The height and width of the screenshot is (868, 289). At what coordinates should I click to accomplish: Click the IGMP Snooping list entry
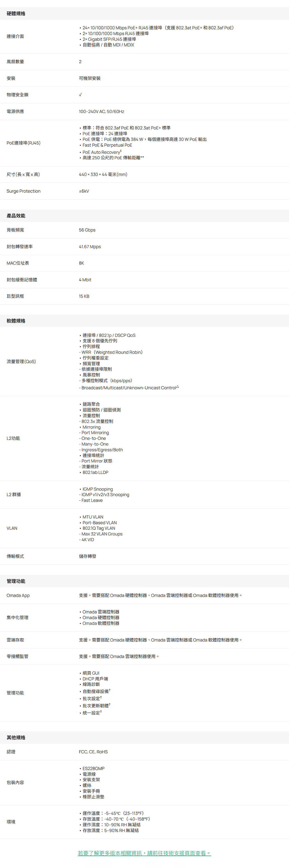click(x=97, y=489)
